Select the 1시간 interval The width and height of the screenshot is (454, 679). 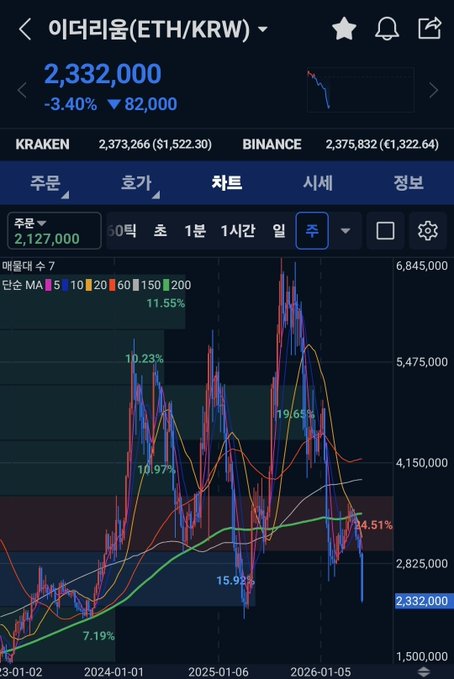238,230
